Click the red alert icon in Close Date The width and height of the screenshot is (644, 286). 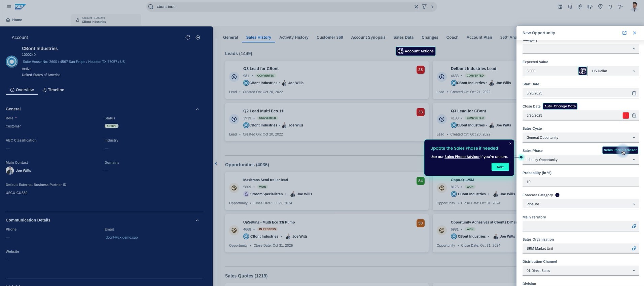[626, 115]
